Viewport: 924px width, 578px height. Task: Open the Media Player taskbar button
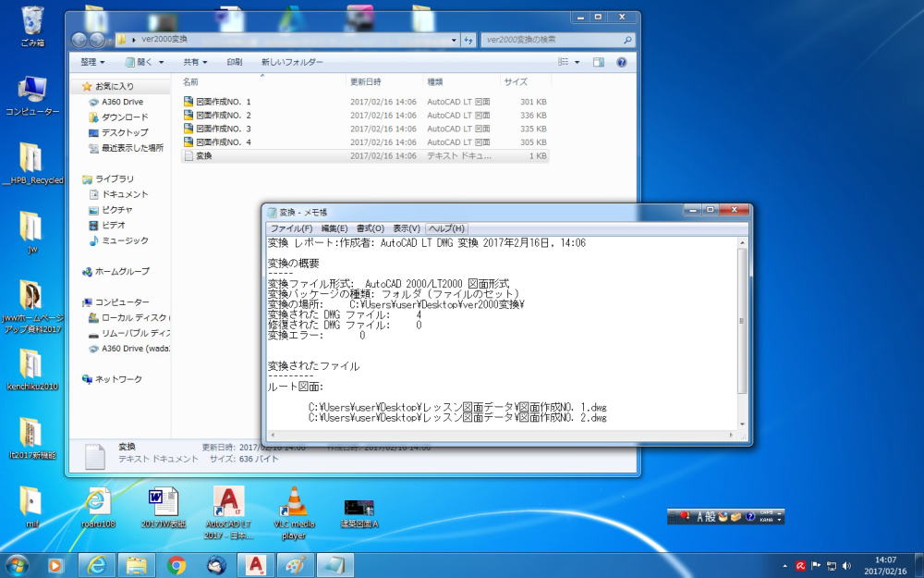coord(55,566)
